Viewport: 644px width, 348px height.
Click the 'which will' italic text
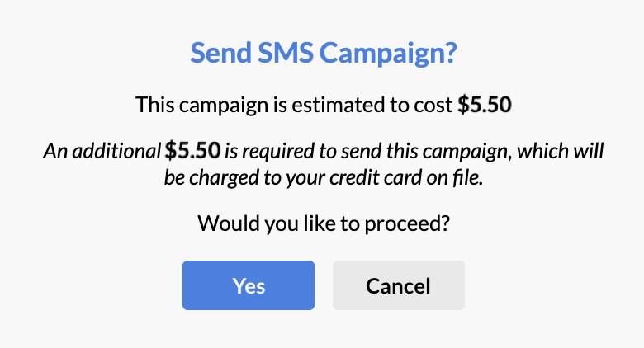click(561, 151)
